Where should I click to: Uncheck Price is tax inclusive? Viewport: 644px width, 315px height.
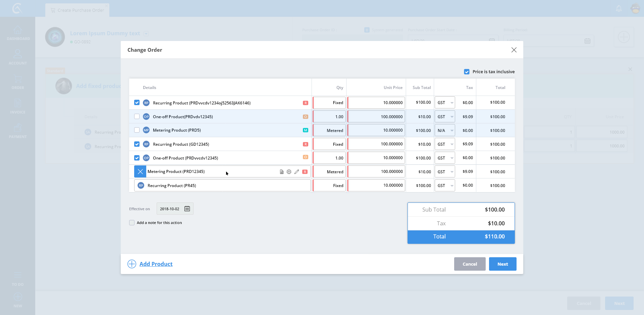467,72
